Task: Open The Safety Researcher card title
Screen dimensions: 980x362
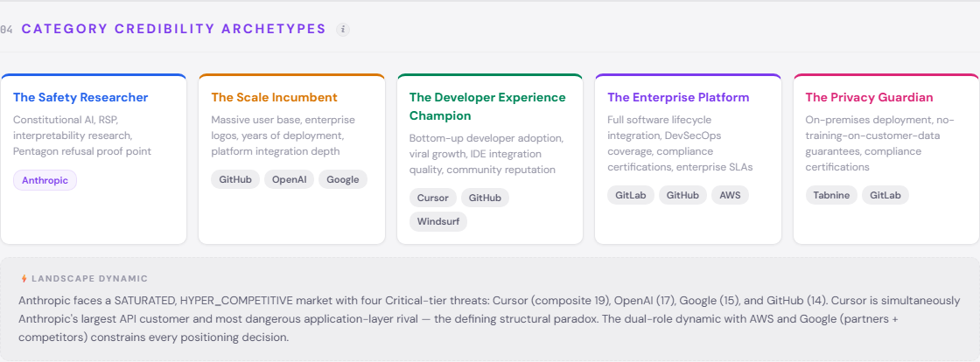Action: [x=80, y=98]
